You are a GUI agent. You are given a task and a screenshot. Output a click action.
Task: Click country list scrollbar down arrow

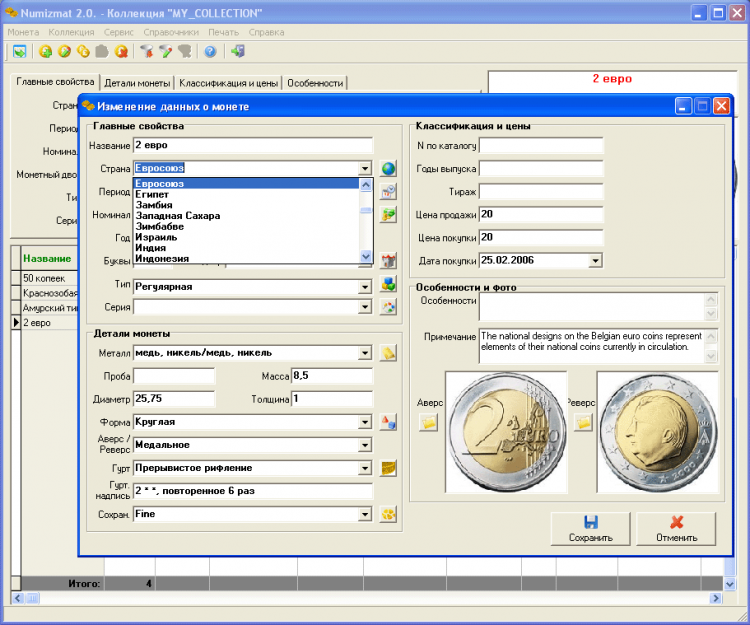point(366,256)
